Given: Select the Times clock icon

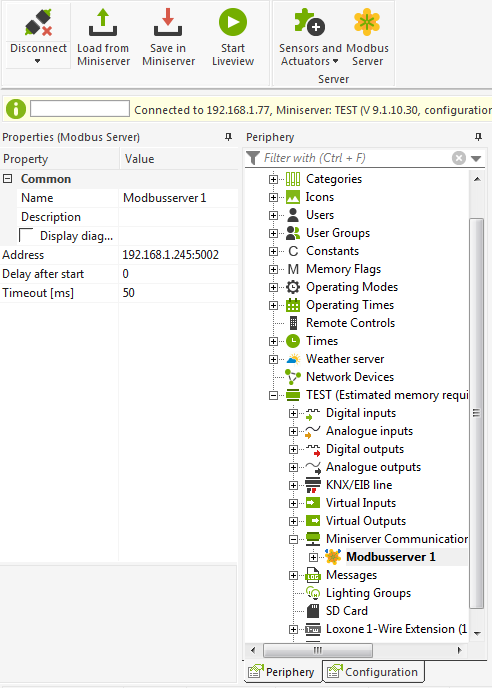Looking at the screenshot, I should [293, 341].
